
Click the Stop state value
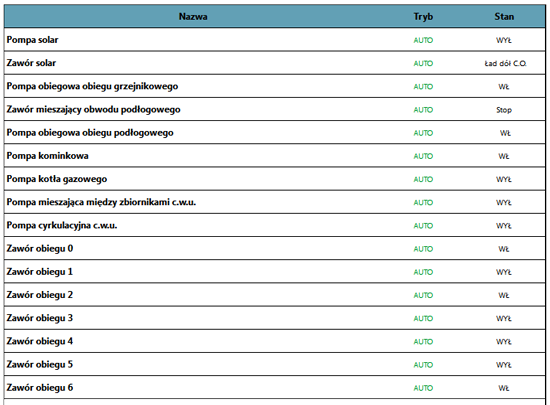point(504,110)
